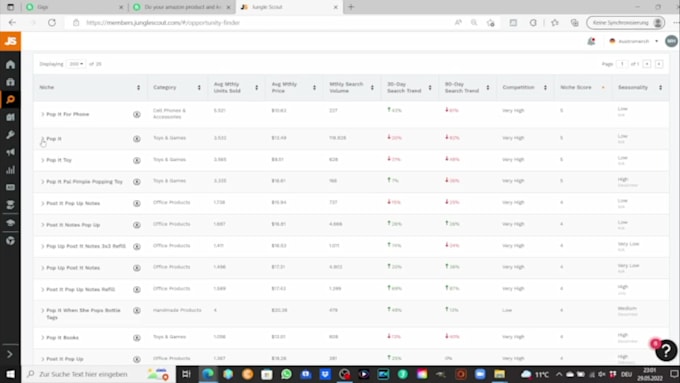Expand the Pop It Books row
680x383 pixels.
tap(42, 337)
